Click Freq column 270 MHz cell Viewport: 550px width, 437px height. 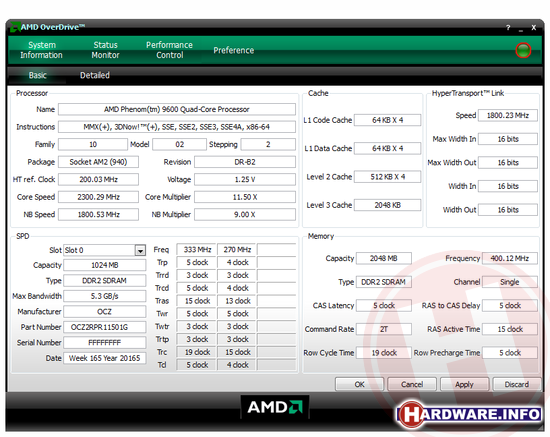click(x=237, y=250)
